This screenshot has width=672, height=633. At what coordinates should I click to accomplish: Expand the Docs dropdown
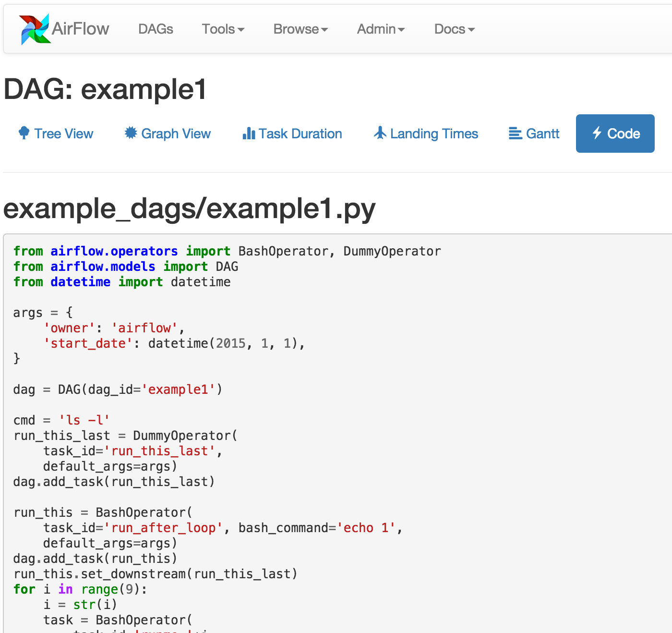click(454, 29)
